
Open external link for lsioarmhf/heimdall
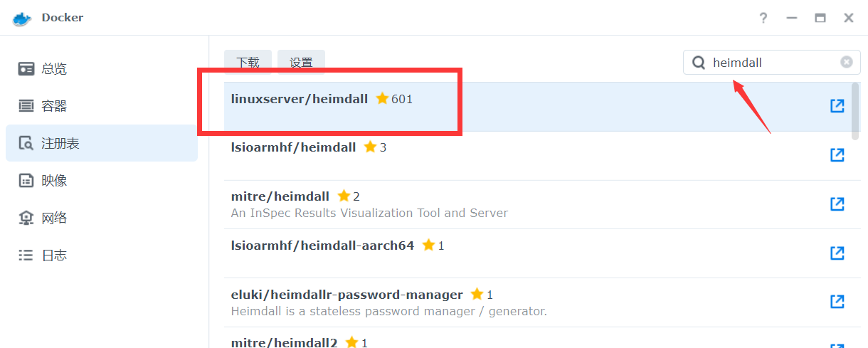tap(837, 155)
